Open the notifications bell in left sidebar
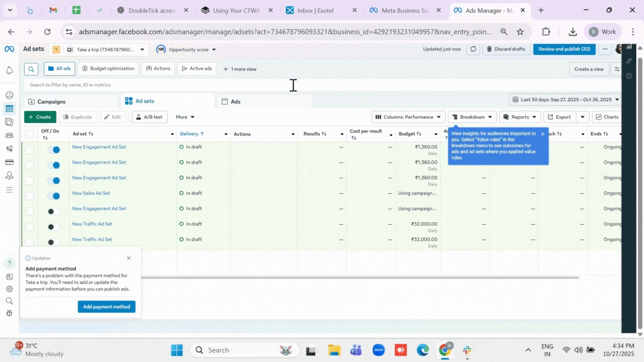644x362 pixels. pos(10,70)
